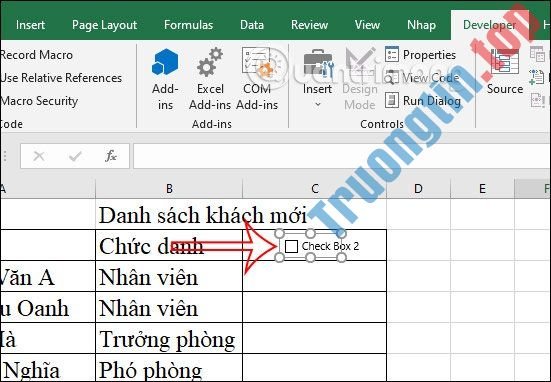The image size is (551, 382).
Task: Click the Properties label in Controls
Action: 429,55
